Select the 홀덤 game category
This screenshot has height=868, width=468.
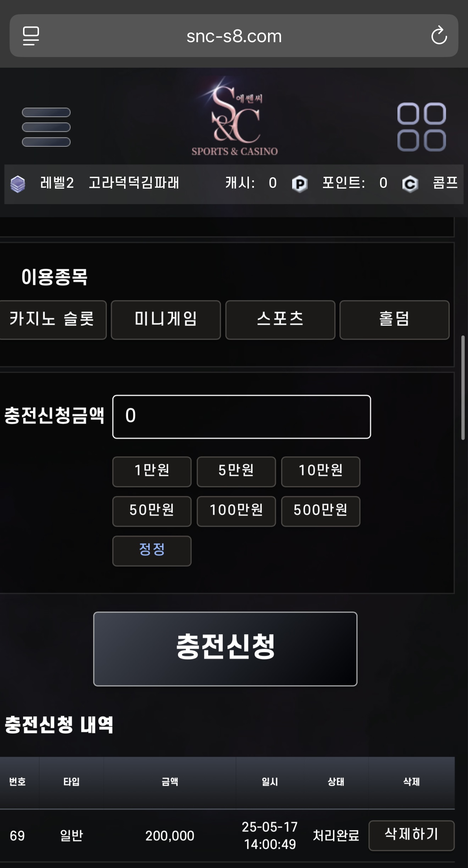click(x=395, y=320)
